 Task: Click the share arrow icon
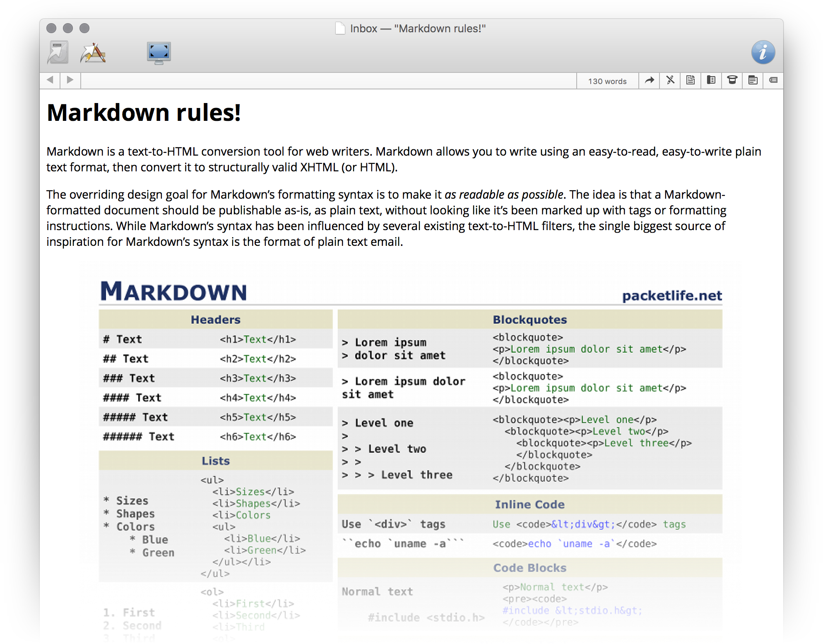click(649, 80)
